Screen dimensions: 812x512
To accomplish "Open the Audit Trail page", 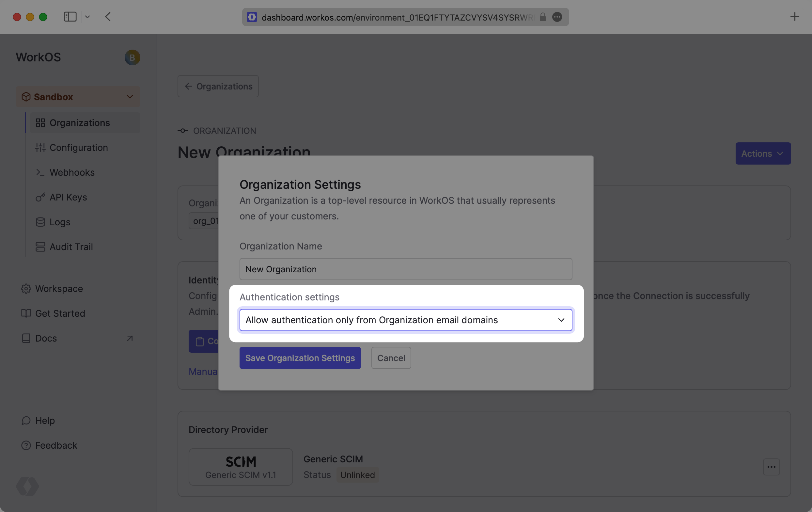I will click(x=71, y=247).
